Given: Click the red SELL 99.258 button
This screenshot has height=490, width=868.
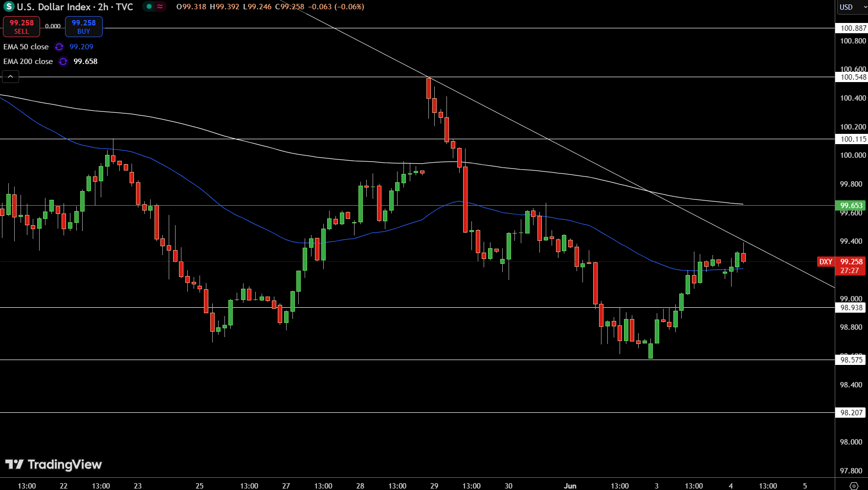Looking at the screenshot, I should 22,26.
